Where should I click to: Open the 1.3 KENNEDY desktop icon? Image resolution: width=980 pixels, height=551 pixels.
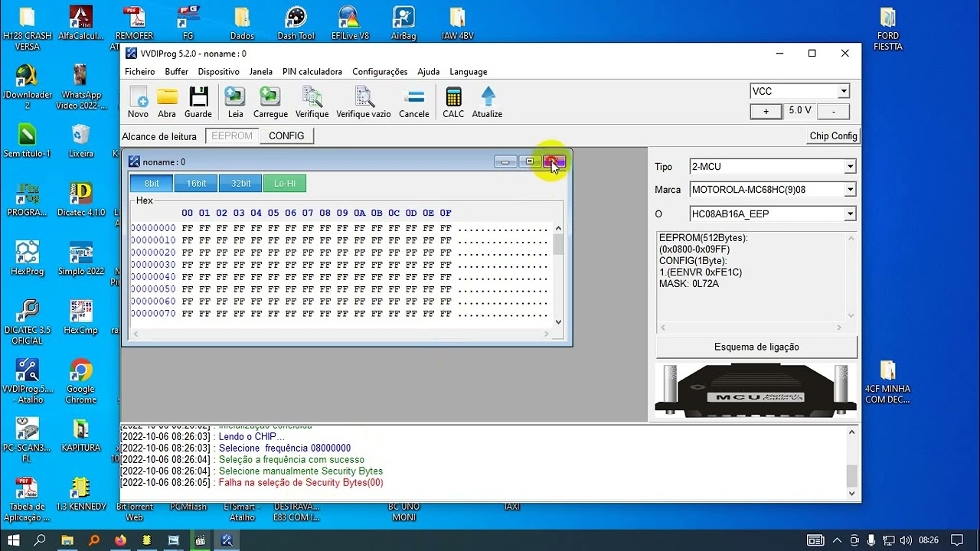coord(80,494)
